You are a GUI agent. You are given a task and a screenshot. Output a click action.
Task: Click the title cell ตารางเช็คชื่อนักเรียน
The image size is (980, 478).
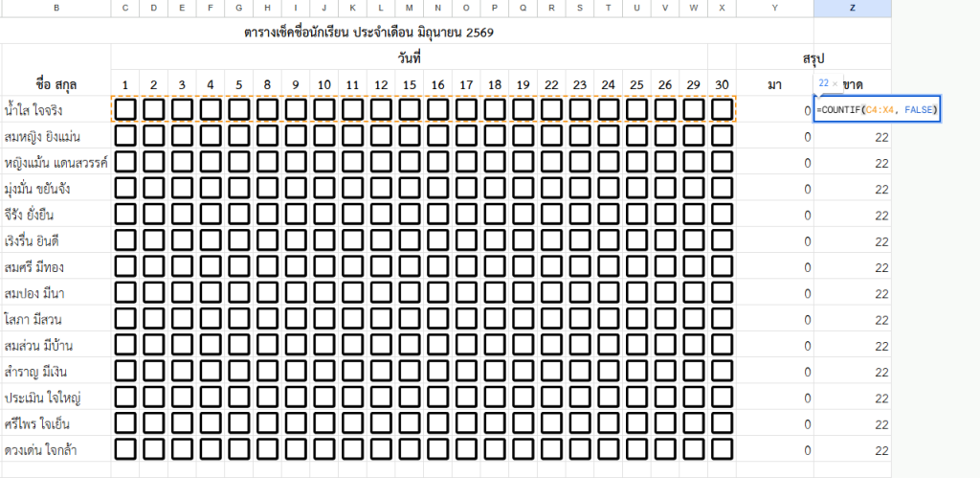click(x=368, y=32)
